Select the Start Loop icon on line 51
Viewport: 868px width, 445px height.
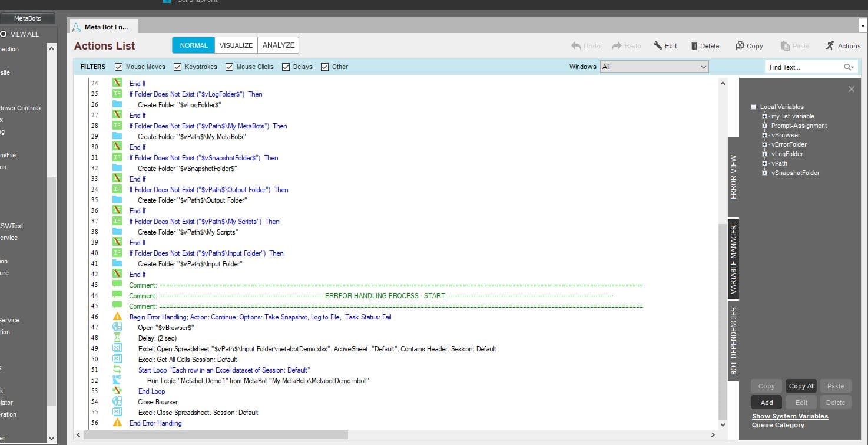[117, 370]
